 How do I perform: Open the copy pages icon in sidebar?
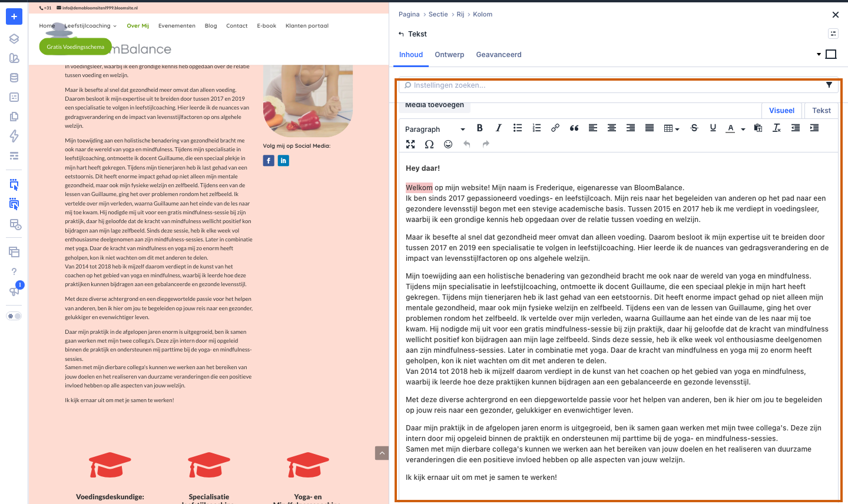14,117
